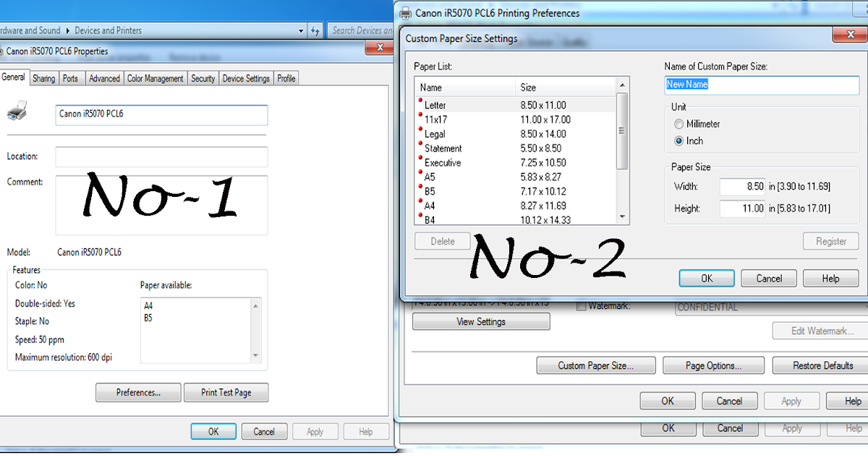Switch to the Ports tab
868x456 pixels.
point(70,78)
